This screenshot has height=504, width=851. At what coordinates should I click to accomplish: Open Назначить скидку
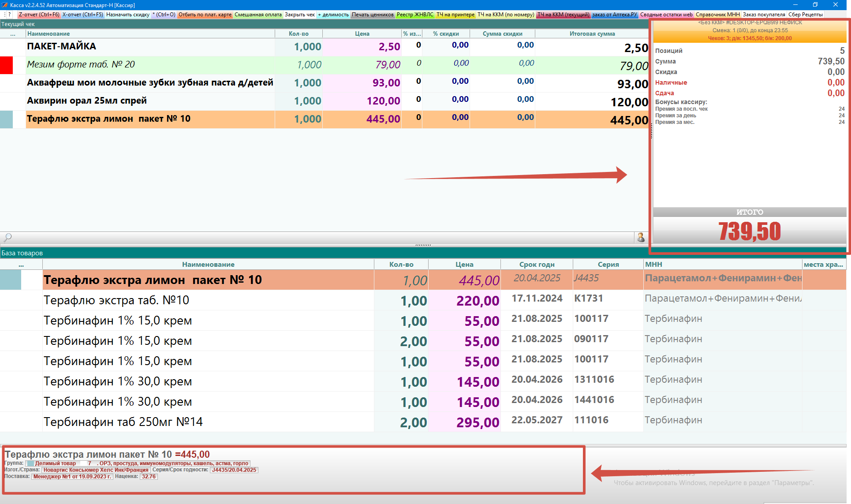click(x=127, y=15)
